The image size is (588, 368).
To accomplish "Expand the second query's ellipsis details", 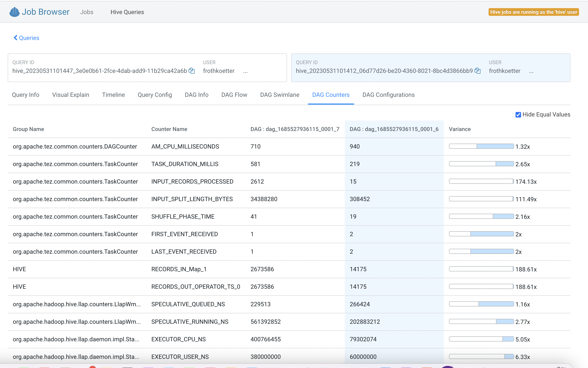I will click(531, 71).
